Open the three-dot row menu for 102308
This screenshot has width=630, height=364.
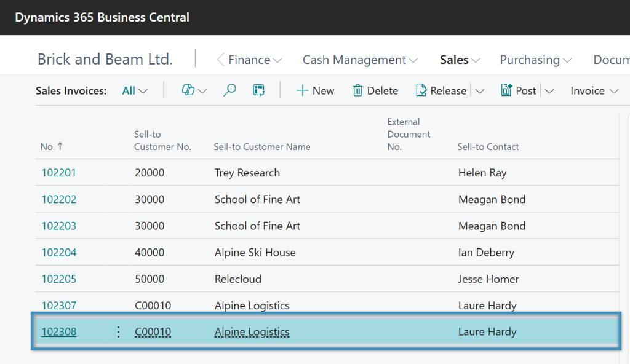tap(118, 332)
